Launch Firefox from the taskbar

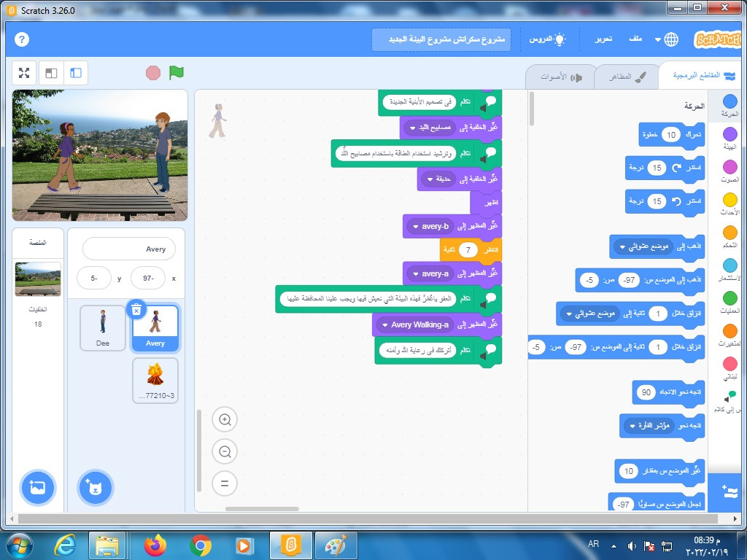pyautogui.click(x=155, y=545)
